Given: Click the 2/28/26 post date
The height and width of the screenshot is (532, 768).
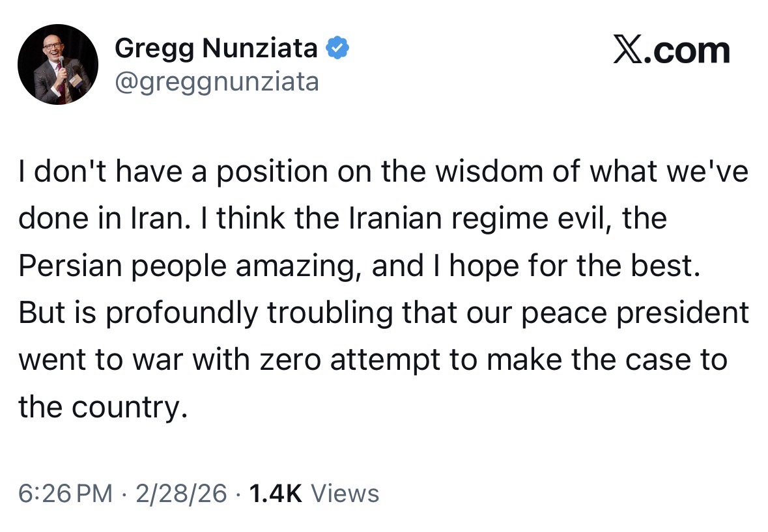Looking at the screenshot, I should 182,493.
